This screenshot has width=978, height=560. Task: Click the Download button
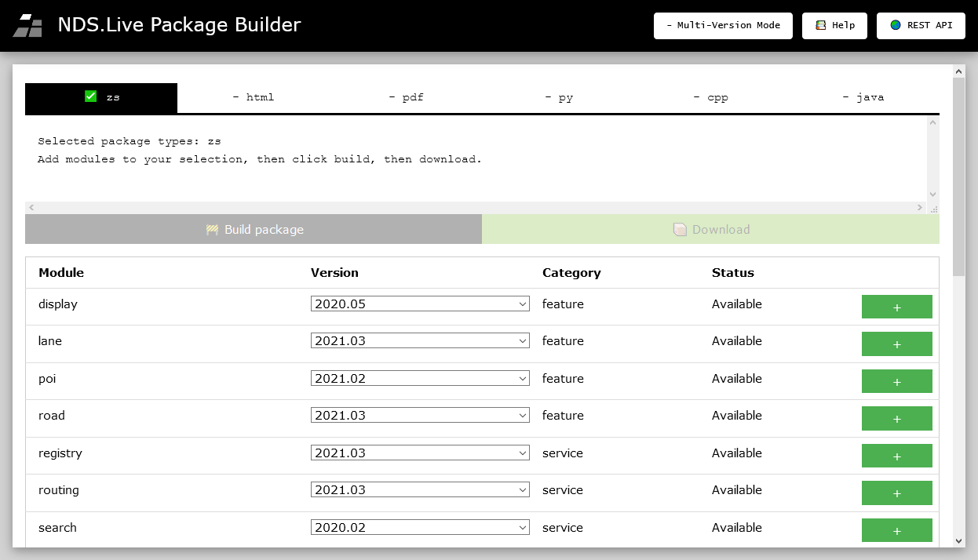coord(711,229)
